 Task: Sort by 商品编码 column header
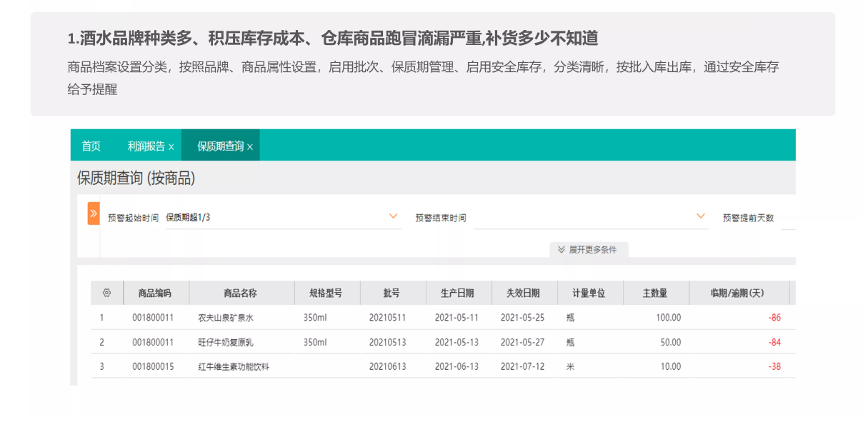[156, 293]
